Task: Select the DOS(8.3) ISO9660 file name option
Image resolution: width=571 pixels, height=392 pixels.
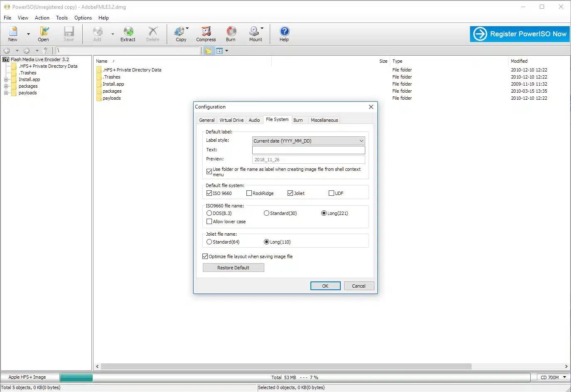Action: pyautogui.click(x=209, y=213)
